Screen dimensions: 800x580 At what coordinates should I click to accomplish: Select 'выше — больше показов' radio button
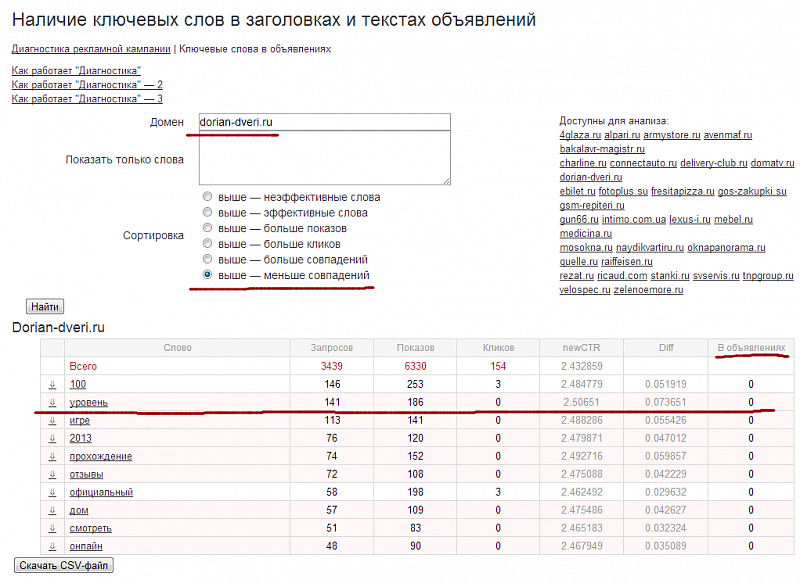coord(208,228)
